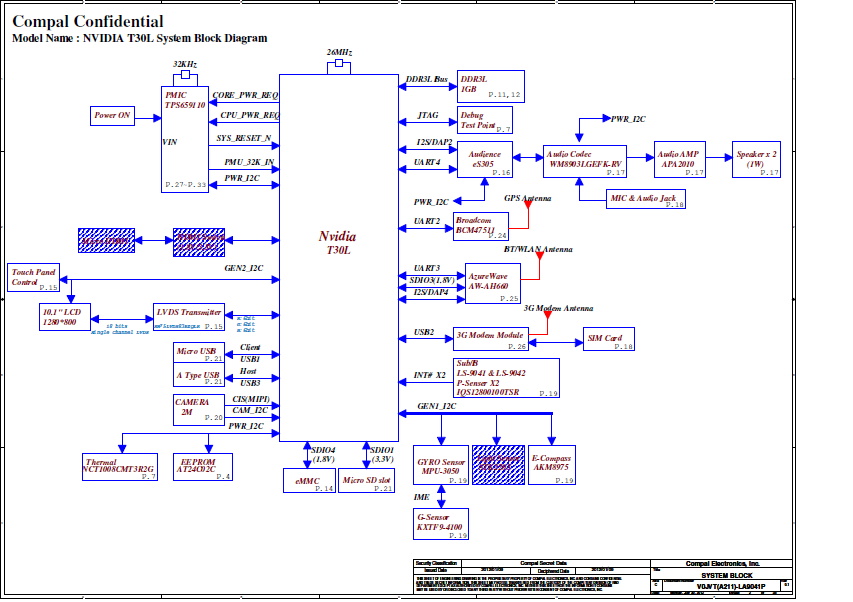Image resolution: width=853 pixels, height=602 pixels.
Task: Select the CORE_PWR_REQ signal label
Action: (x=245, y=95)
